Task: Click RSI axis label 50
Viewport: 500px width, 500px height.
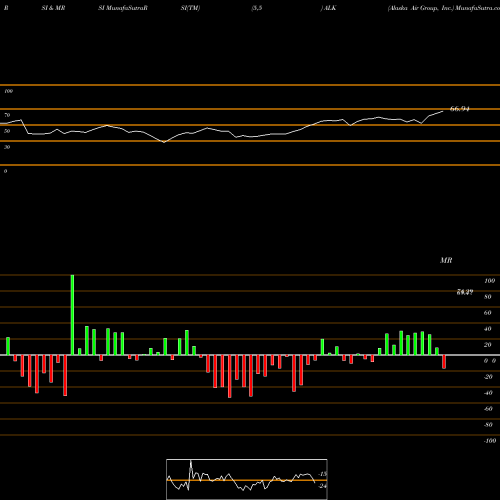Action: click(x=7, y=131)
